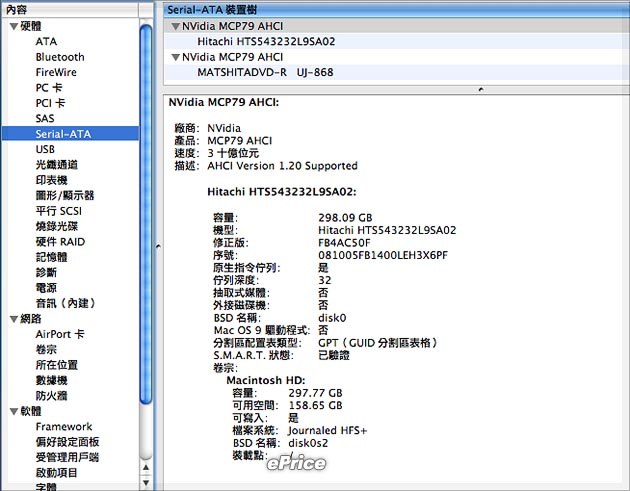Click vertical sidebar splitter handle
This screenshot has height=491, width=630.
click(158, 246)
